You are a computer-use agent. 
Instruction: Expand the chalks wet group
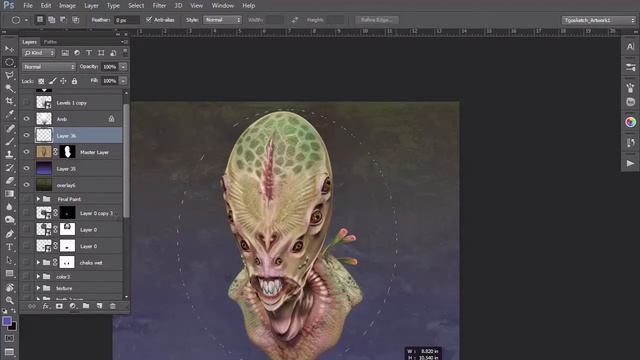38,262
